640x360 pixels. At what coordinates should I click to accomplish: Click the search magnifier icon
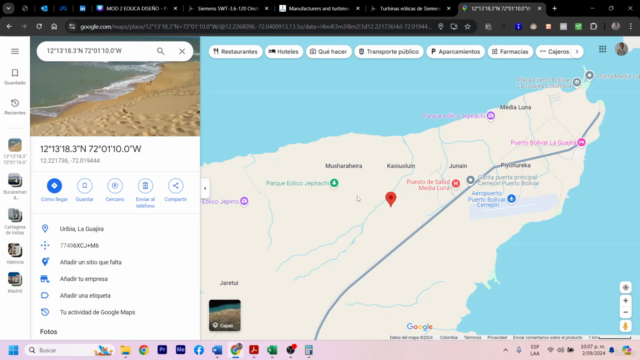[160, 51]
